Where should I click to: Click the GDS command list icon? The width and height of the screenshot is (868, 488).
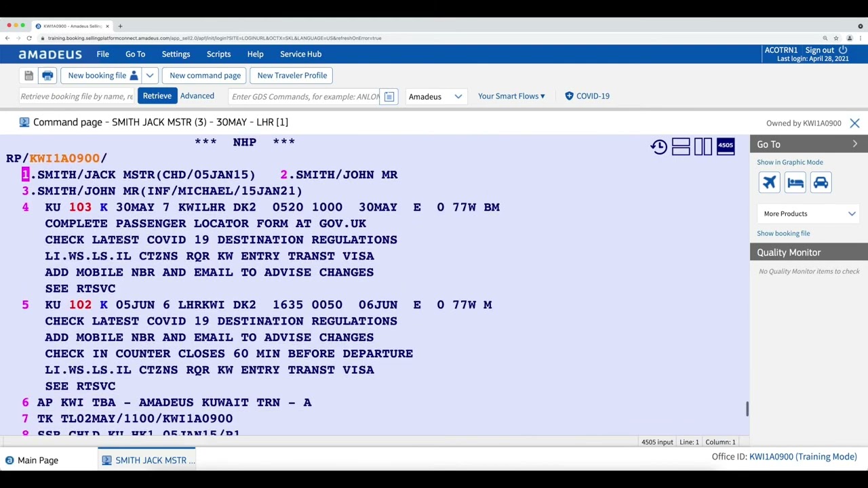point(389,96)
